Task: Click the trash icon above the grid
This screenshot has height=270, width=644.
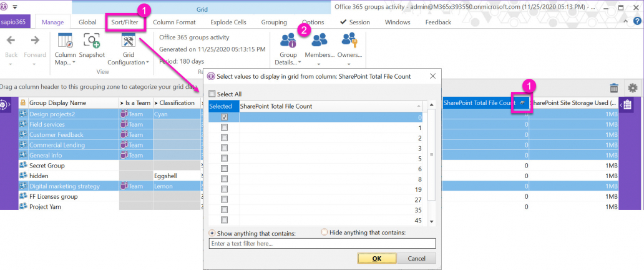Action: 614,87
